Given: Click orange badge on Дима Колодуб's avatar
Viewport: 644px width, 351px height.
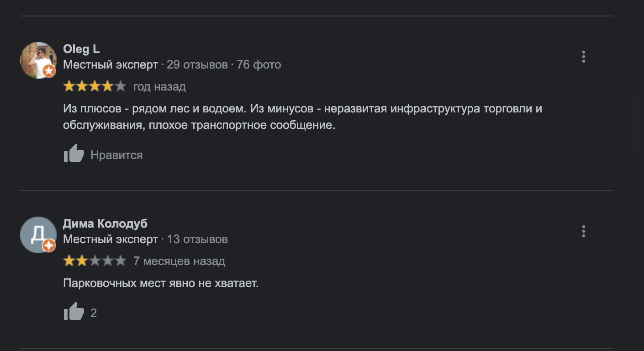Looking at the screenshot, I should [49, 245].
